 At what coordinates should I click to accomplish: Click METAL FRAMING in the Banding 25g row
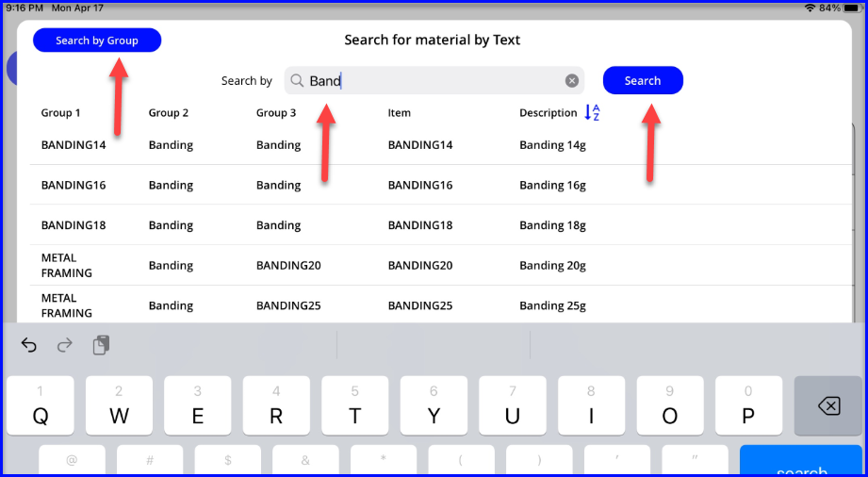[x=66, y=305]
